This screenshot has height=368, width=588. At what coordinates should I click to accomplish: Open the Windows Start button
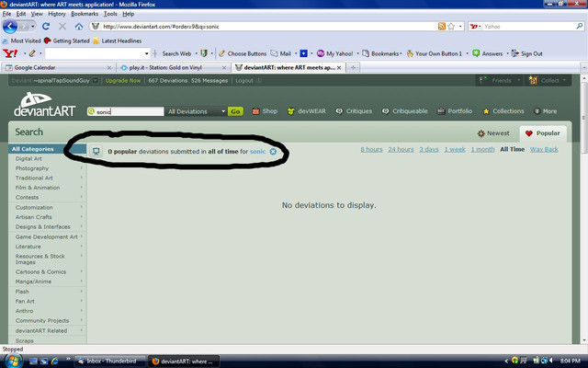(14, 361)
